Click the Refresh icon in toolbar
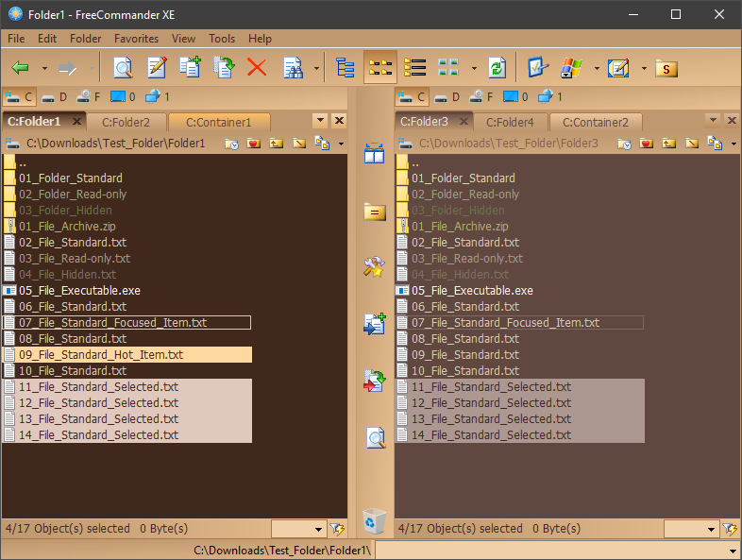The width and height of the screenshot is (742, 560). point(497,68)
